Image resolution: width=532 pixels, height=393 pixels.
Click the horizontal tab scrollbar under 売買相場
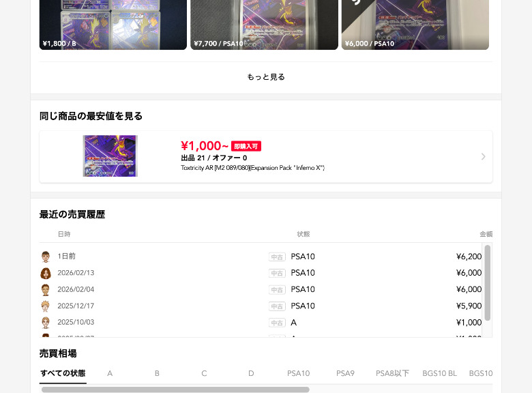pyautogui.click(x=175, y=390)
